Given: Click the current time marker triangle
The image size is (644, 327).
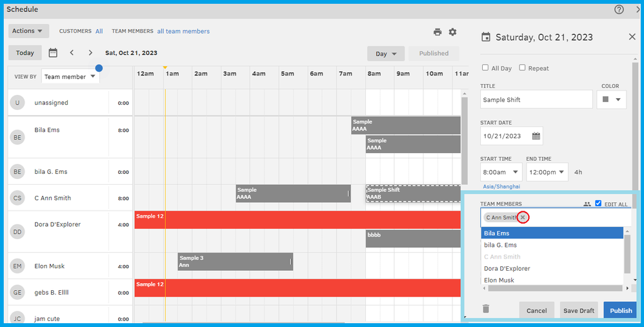Looking at the screenshot, I should [165, 67].
